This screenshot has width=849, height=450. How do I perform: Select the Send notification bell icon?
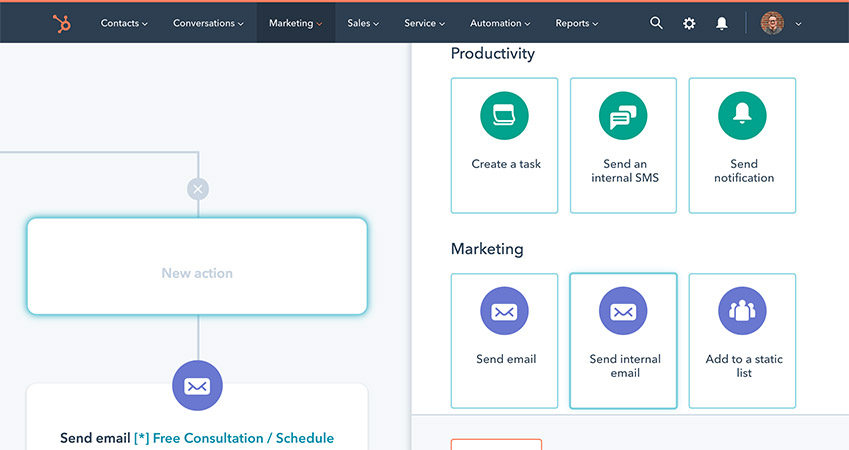pos(742,116)
